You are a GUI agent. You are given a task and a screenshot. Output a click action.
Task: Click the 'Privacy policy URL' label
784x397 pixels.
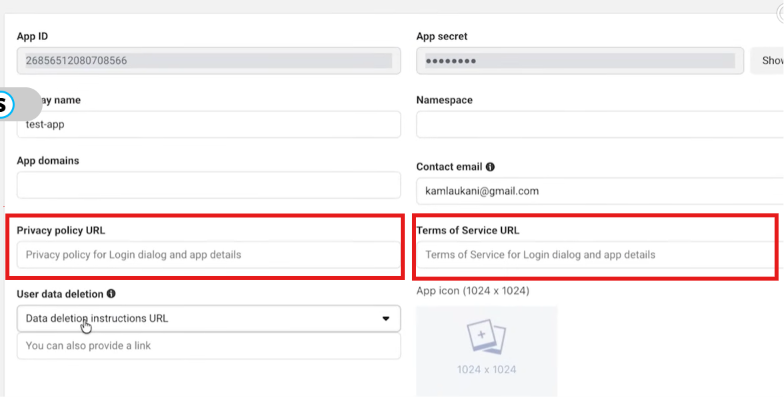coord(61,230)
